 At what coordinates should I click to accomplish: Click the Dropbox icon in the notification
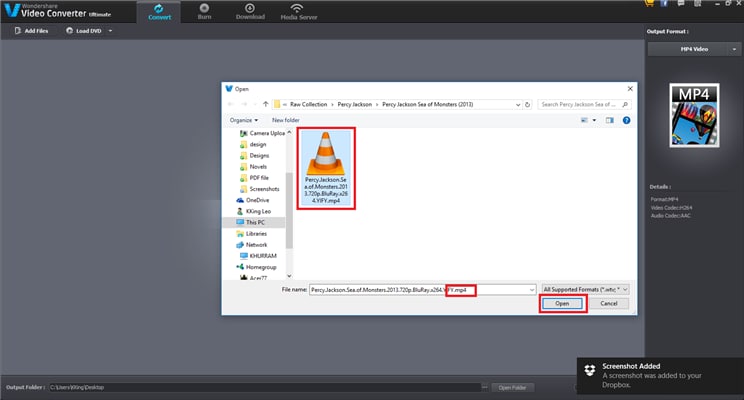[x=590, y=370]
